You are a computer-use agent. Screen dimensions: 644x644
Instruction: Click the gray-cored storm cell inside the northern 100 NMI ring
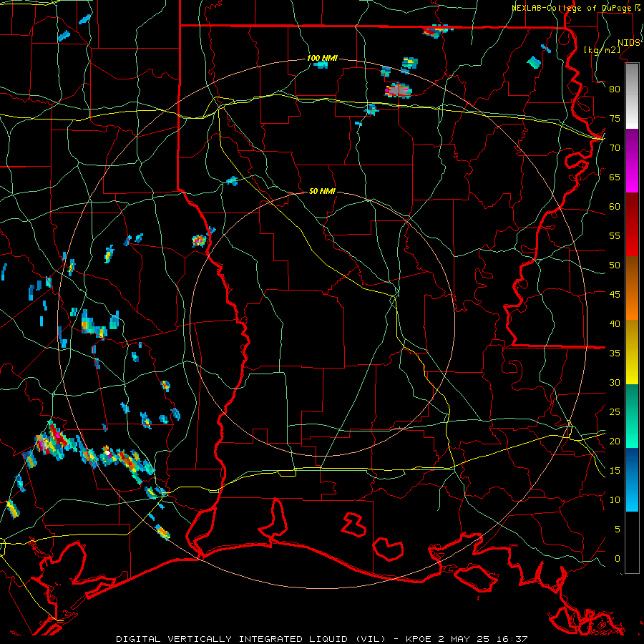[x=398, y=90]
